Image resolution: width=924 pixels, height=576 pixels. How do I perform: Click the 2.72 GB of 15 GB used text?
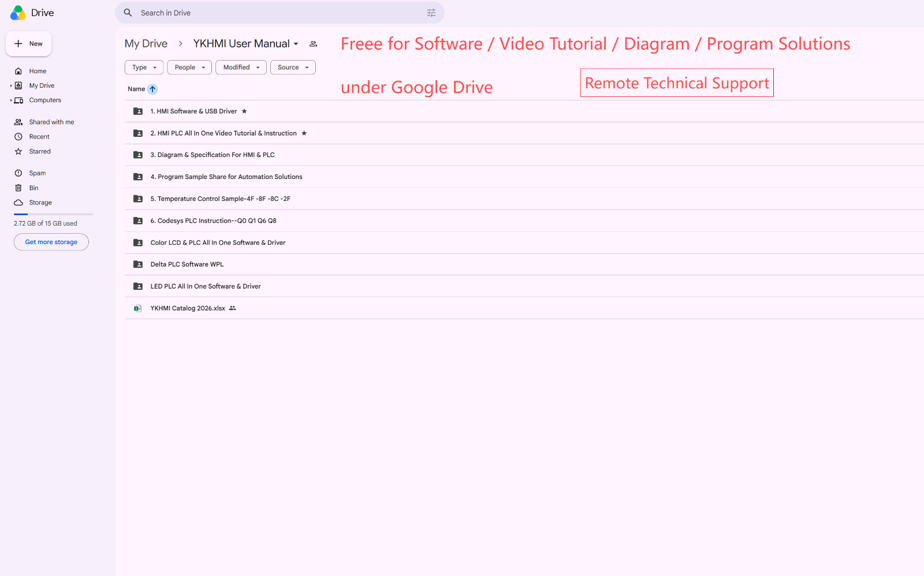coord(46,223)
